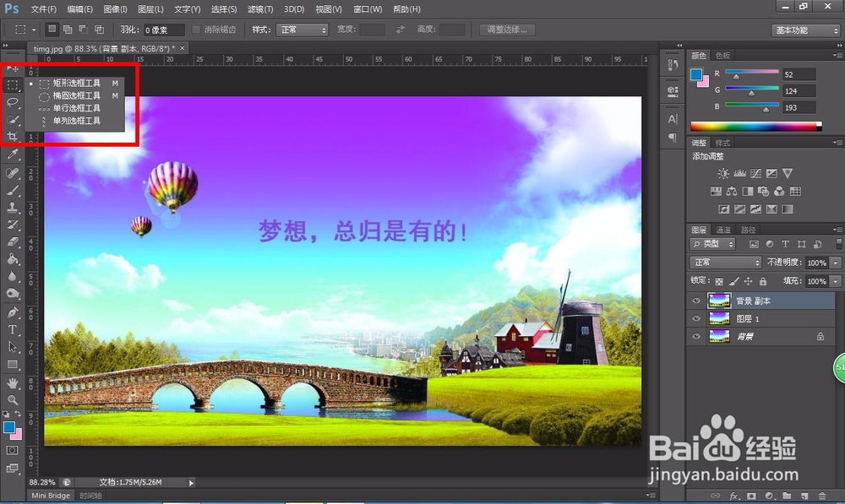Select the Zoom tool
845x504 pixels.
tap(13, 399)
